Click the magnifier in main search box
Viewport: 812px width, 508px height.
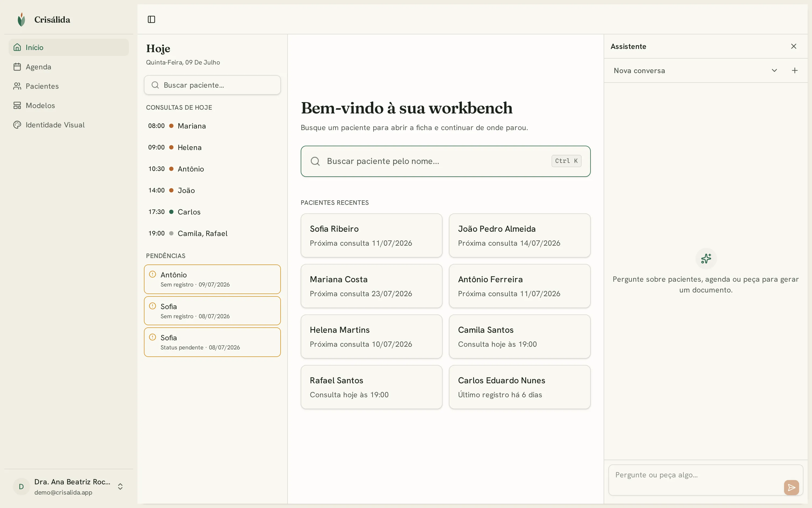tap(315, 161)
